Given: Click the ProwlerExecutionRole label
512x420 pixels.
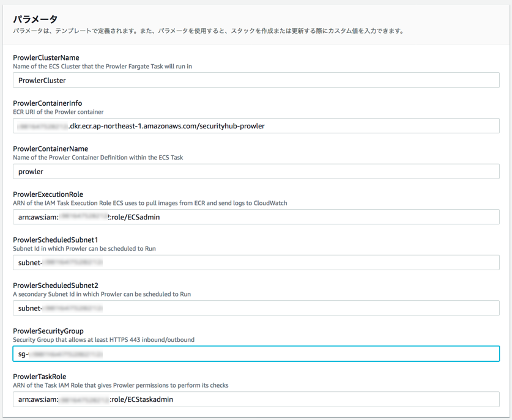Looking at the screenshot, I should [48, 194].
